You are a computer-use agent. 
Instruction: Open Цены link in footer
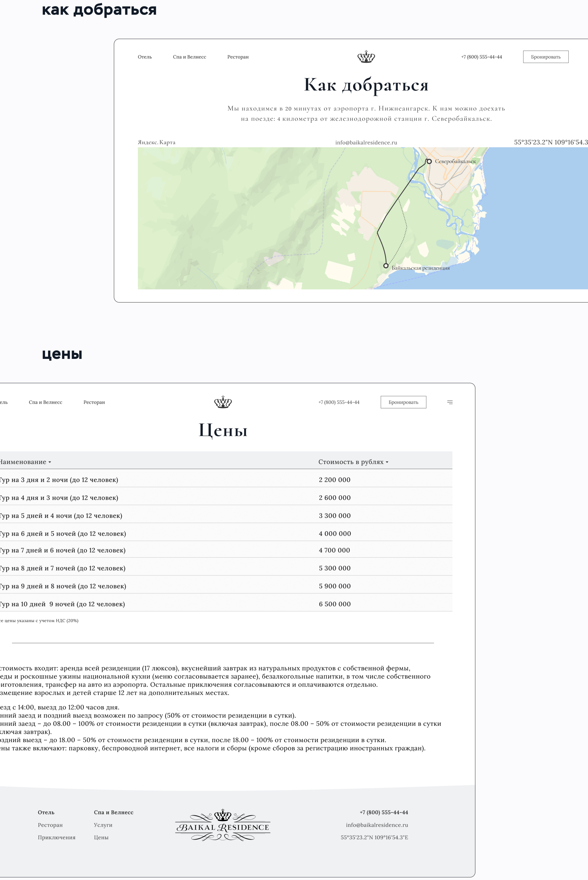[101, 837]
